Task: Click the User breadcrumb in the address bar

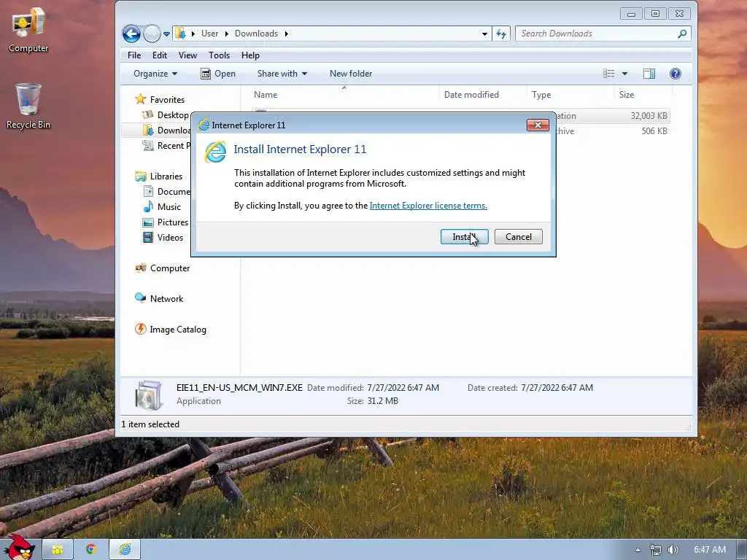Action: [x=209, y=34]
